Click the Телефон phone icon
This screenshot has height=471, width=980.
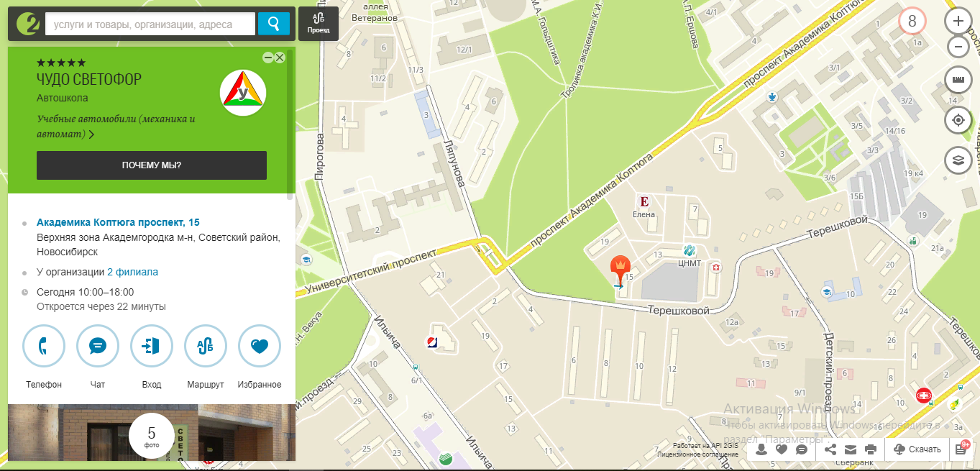click(x=44, y=346)
